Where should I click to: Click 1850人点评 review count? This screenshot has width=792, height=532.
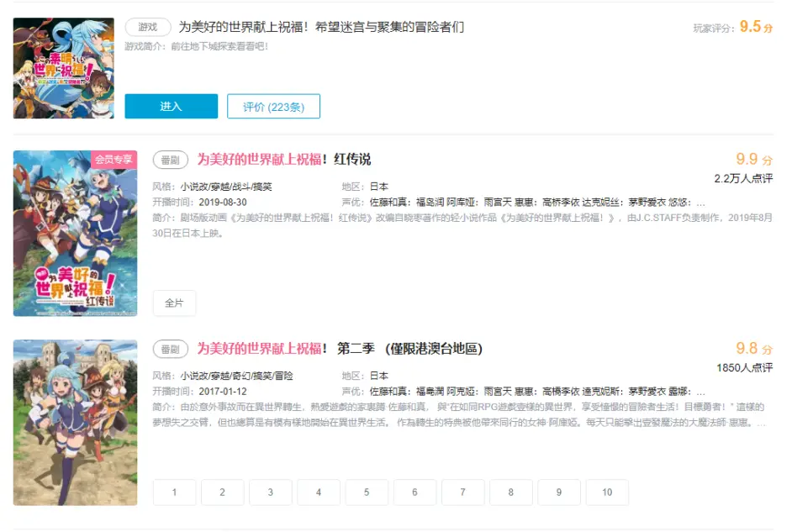[x=745, y=367]
